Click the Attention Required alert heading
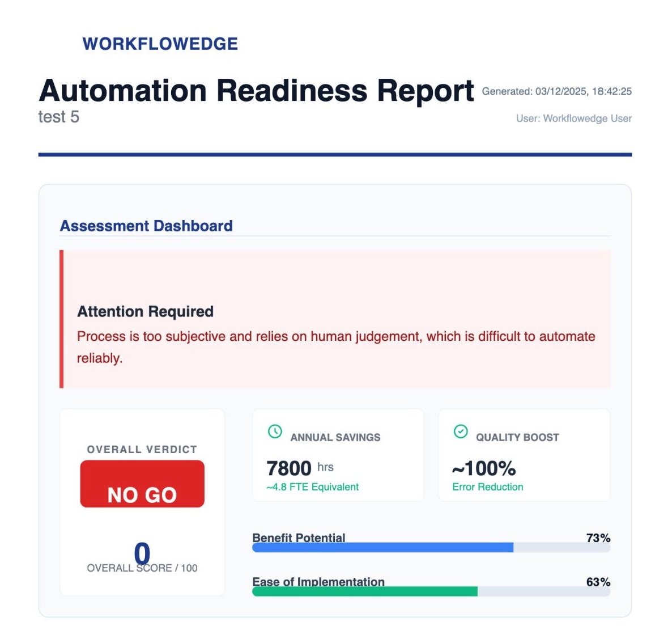The height and width of the screenshot is (626, 672). (x=145, y=311)
